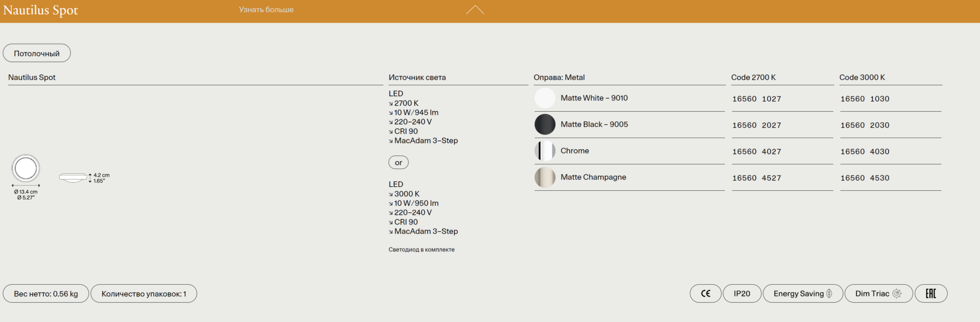Click the 'Узнать больше' link
The width and height of the screenshot is (980, 322).
click(x=266, y=10)
